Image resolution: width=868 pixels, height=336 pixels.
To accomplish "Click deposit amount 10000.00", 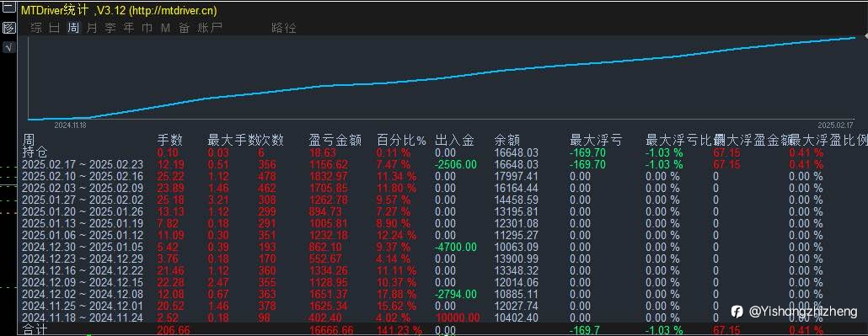I will coord(457,317).
